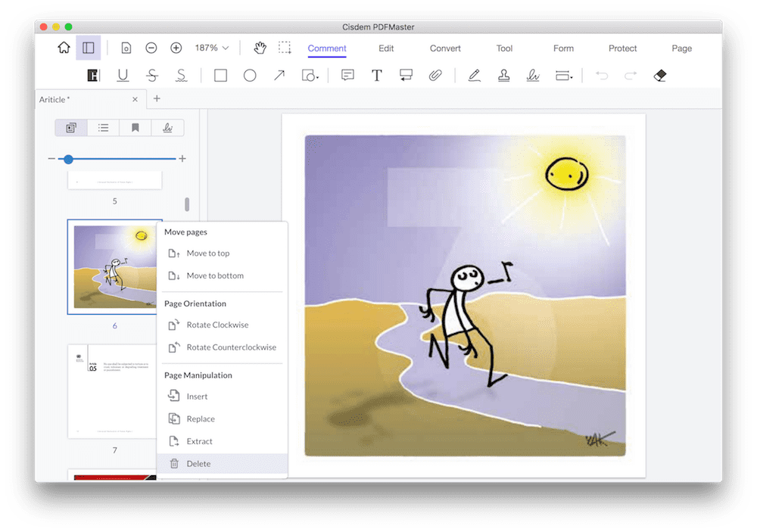Switch to the Tool tab
Screen dimensions: 757x532
coord(504,48)
